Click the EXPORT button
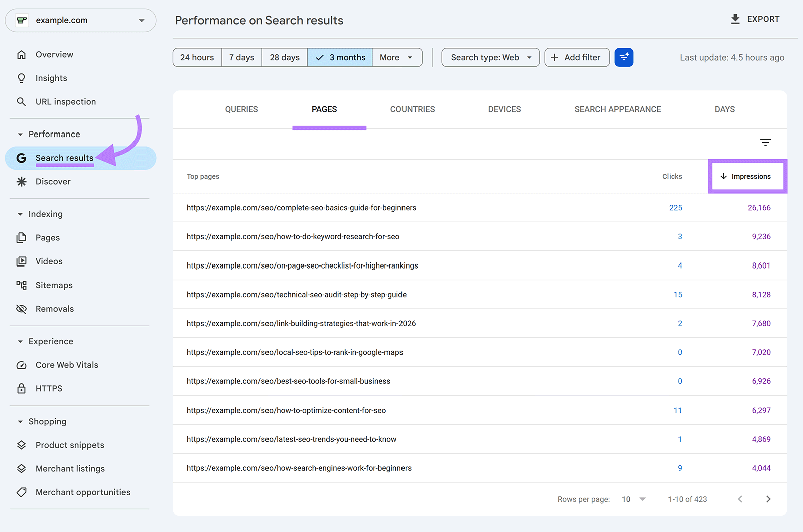Viewport: 803px width, 532px height. click(755, 19)
